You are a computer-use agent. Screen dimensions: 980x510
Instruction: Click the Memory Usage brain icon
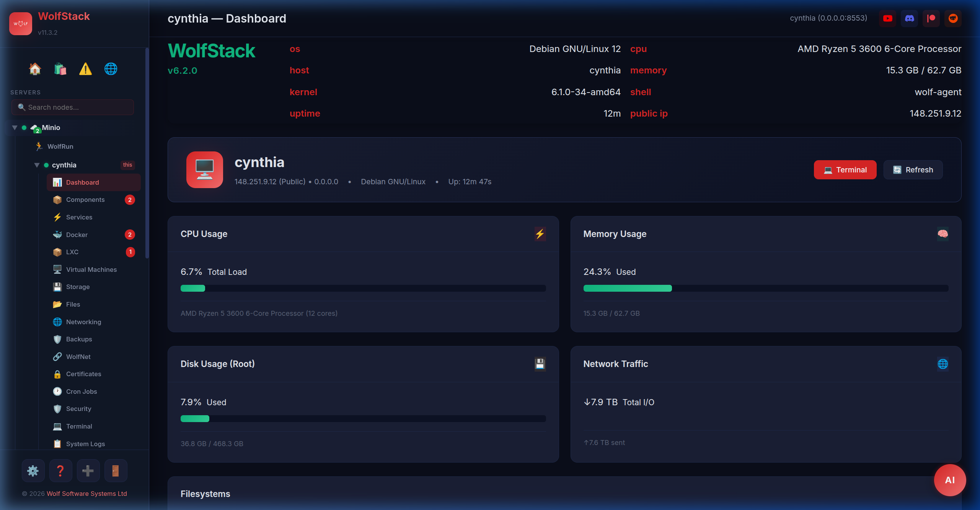click(942, 234)
